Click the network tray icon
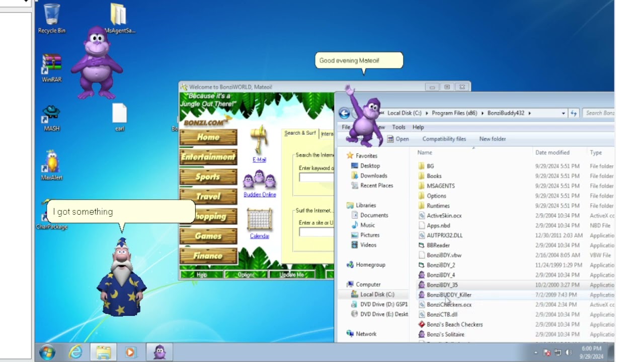 558,353
